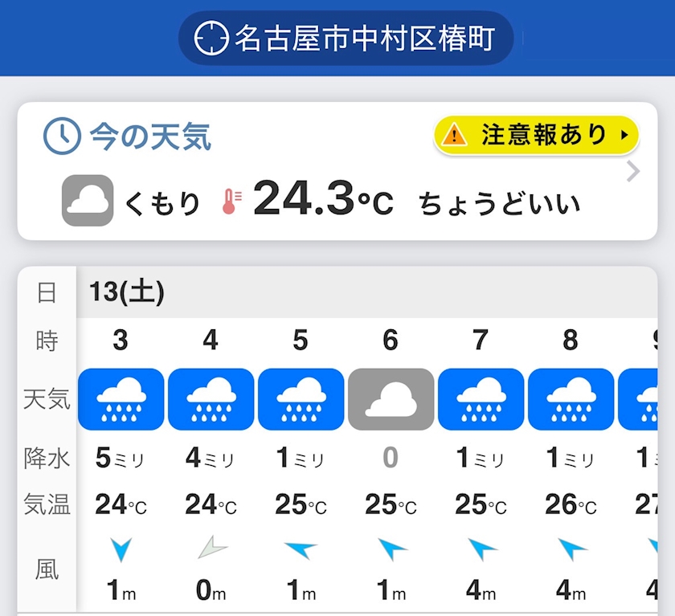Image resolution: width=675 pixels, height=616 pixels.
Task: Open the 名古屋市中村区椿町 location selector
Action: pyautogui.click(x=346, y=38)
